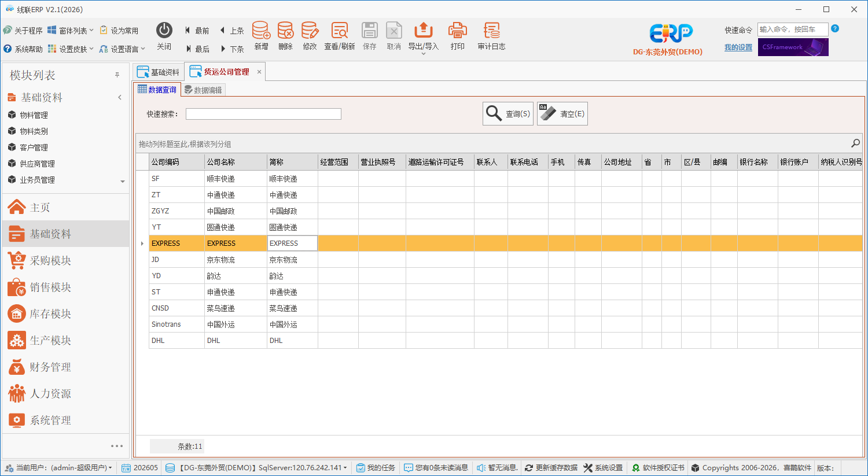The height and width of the screenshot is (476, 868).
Task: Open the 财务管理 finance module
Action: 65,367
